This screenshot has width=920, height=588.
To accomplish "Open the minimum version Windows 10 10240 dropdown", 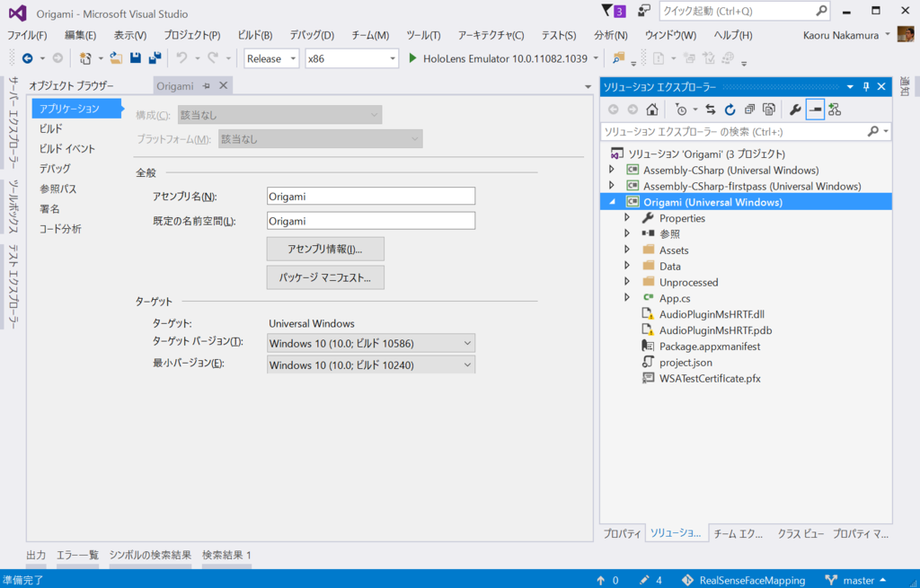I will point(371,364).
